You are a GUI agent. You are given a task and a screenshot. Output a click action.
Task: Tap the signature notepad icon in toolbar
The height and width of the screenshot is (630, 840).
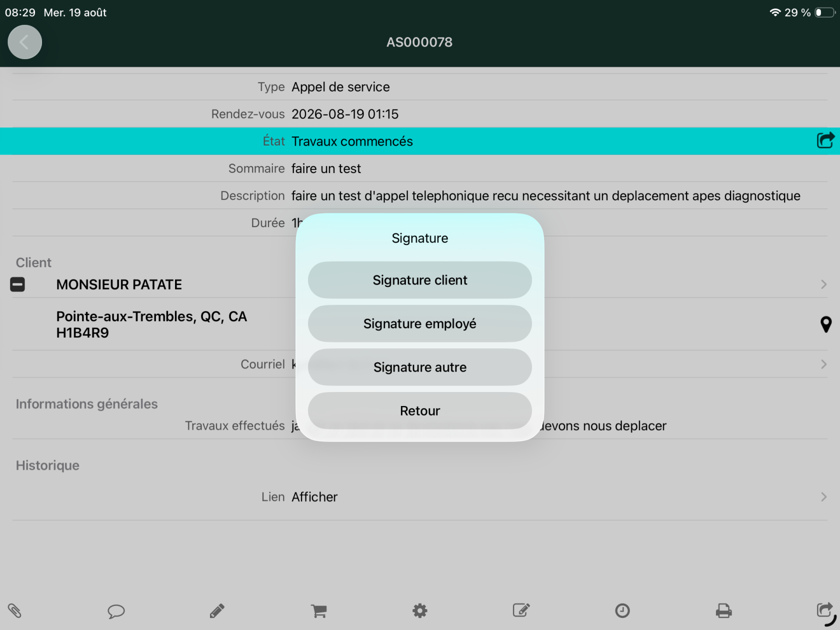(521, 610)
